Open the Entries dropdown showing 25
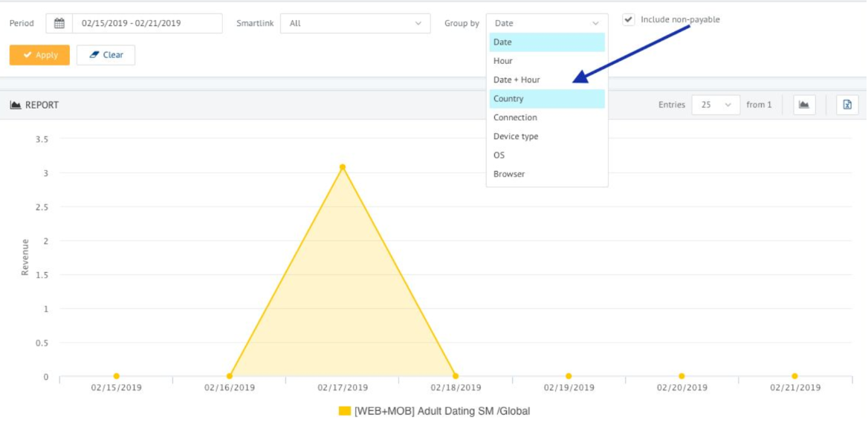The image size is (868, 431). point(716,105)
